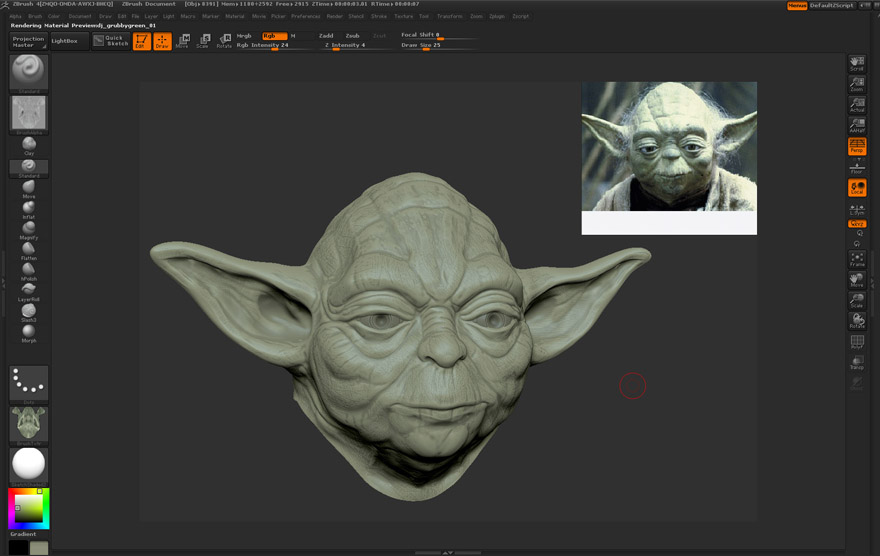Select the Move brush in left shelf
Screen dimensions: 880x556
pyautogui.click(x=29, y=189)
